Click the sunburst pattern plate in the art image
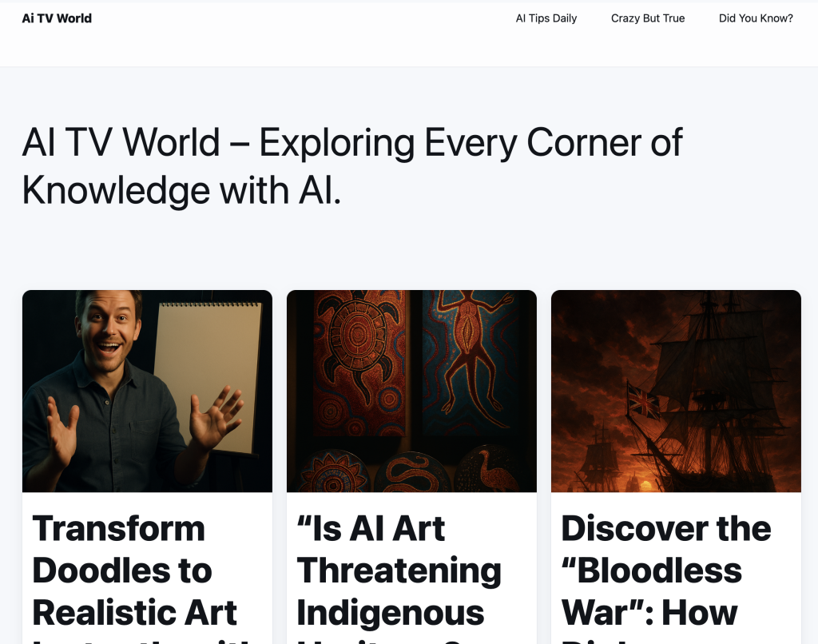Screen dimensions: 818x644 pos(334,472)
